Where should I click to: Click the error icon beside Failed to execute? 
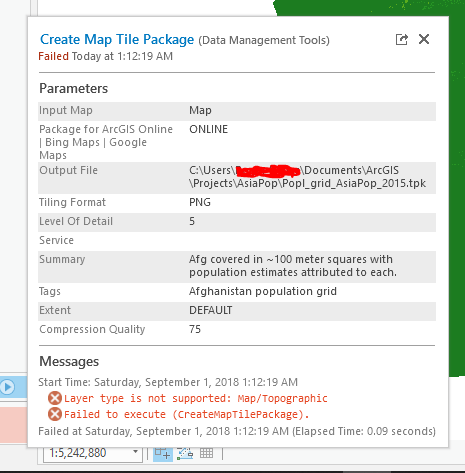click(55, 414)
